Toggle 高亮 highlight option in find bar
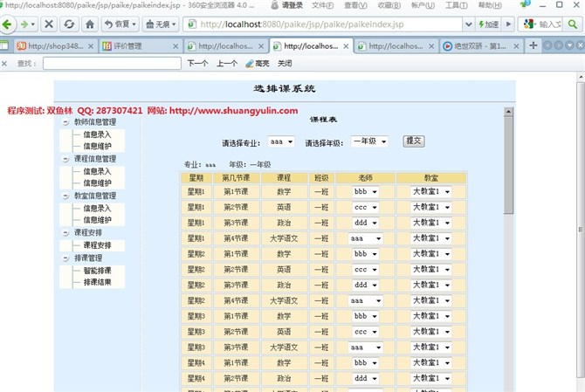Viewport: 585px width, 392px height. (x=258, y=64)
